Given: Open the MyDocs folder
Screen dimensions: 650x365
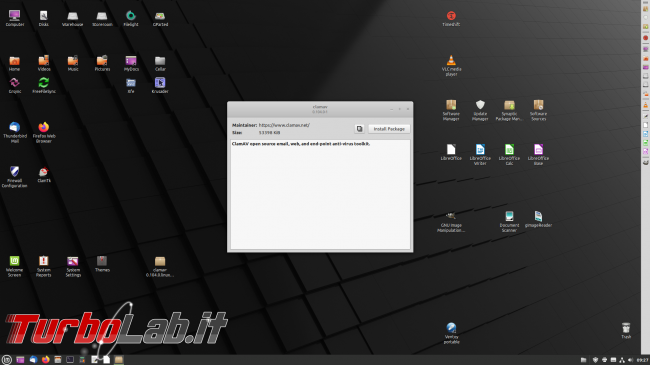Looking at the screenshot, I should [x=131, y=63].
